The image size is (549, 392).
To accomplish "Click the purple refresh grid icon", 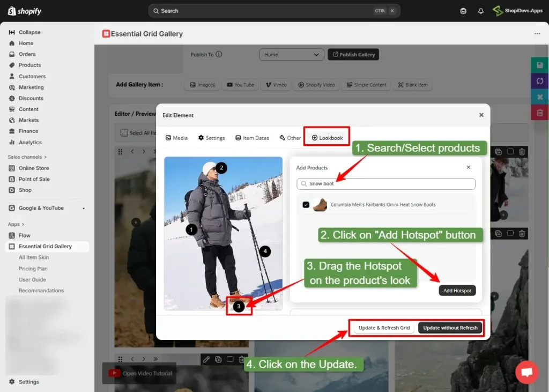I will click(539, 80).
